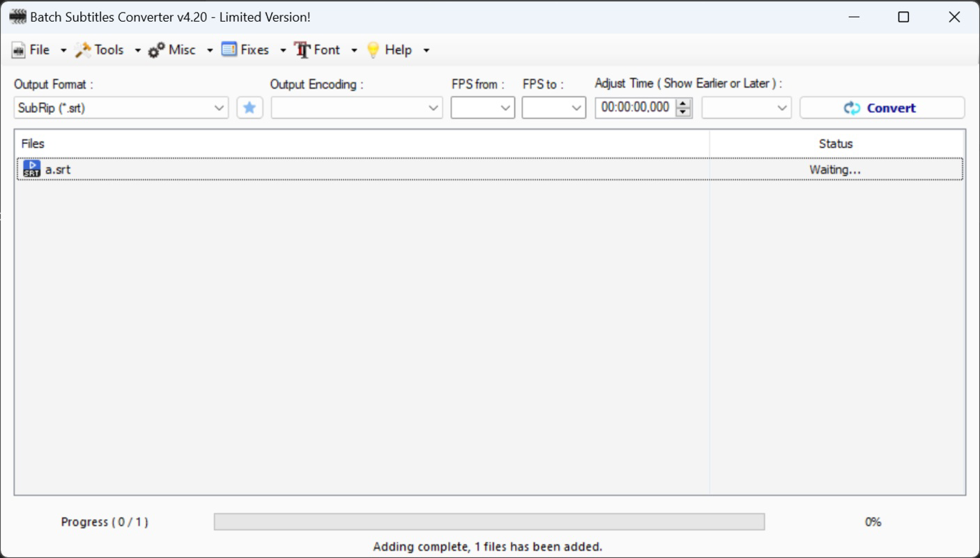Click the Tools hammer icon
Screen dimensions: 980x558
click(x=83, y=50)
